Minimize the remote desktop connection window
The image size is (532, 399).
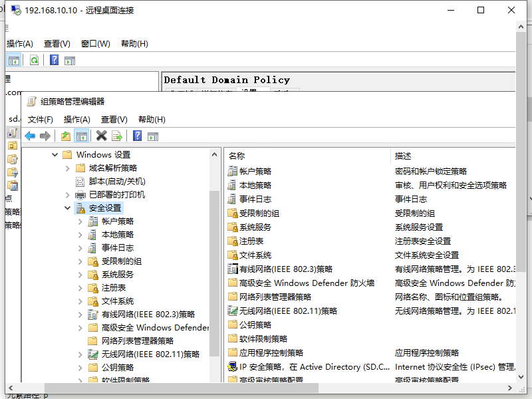click(451, 10)
